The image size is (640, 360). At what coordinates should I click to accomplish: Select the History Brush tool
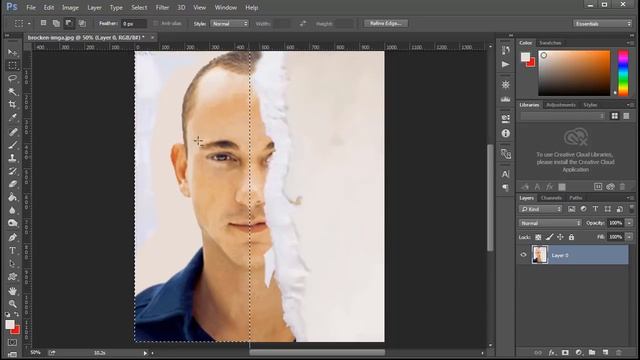[13, 171]
